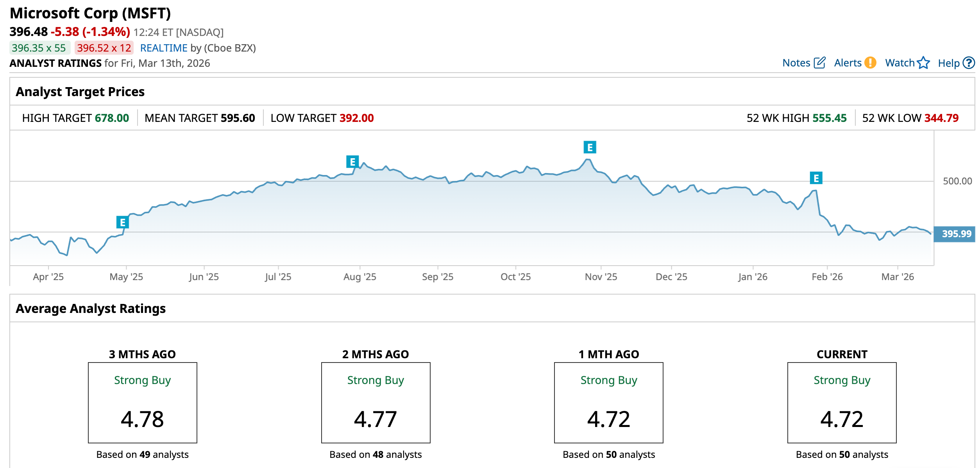Click the chart peak near Nov '25
Viewport: 980px width, 468px height.
point(588,159)
